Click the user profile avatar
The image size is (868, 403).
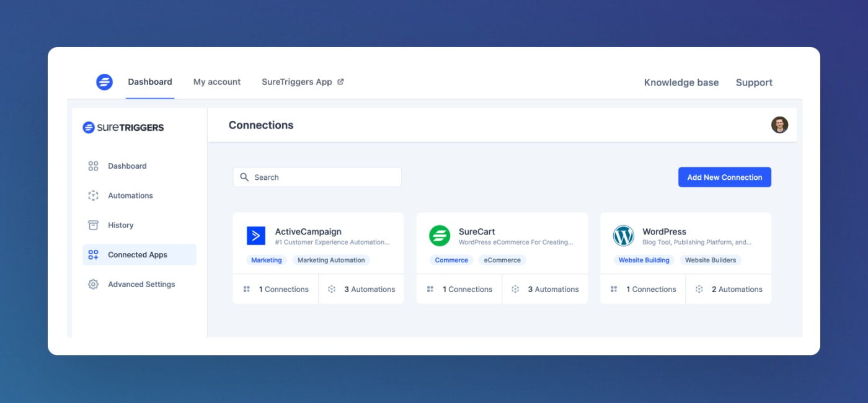coord(779,125)
